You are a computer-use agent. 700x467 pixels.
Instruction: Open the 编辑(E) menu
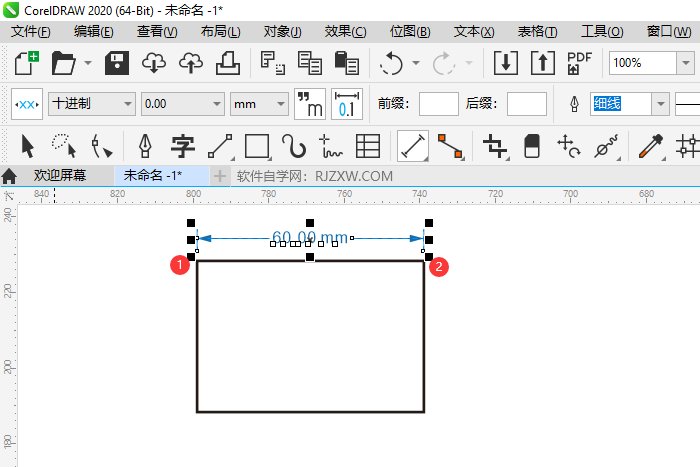point(93,32)
